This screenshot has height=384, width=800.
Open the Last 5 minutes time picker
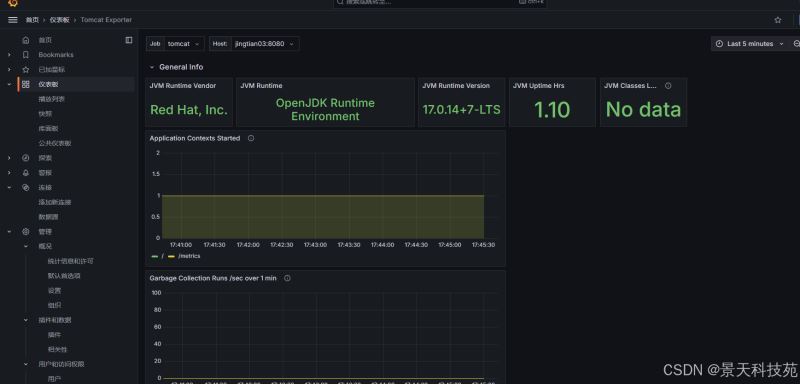tap(749, 44)
